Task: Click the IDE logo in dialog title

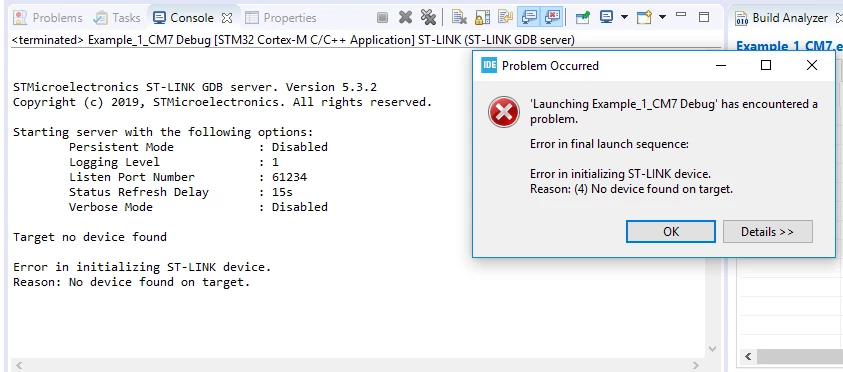Action: (x=489, y=66)
